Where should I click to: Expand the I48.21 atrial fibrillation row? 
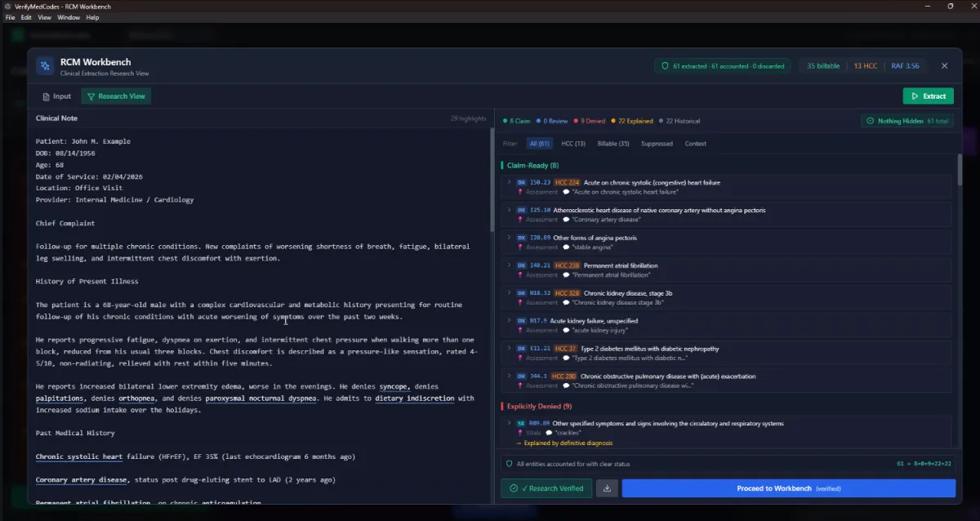(x=509, y=266)
